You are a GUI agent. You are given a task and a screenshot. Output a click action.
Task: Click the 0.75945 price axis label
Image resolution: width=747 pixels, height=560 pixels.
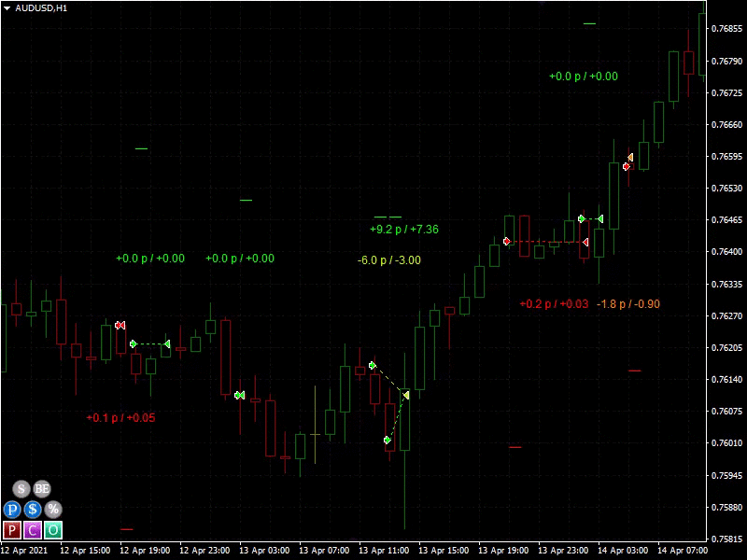click(x=727, y=475)
